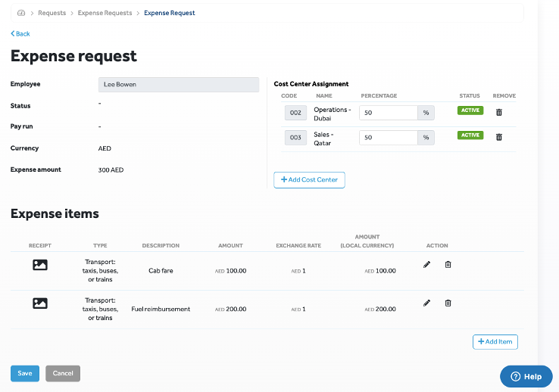The height and width of the screenshot is (392, 559).
Task: View receipt image for Fuel reimbursement
Action: (40, 303)
